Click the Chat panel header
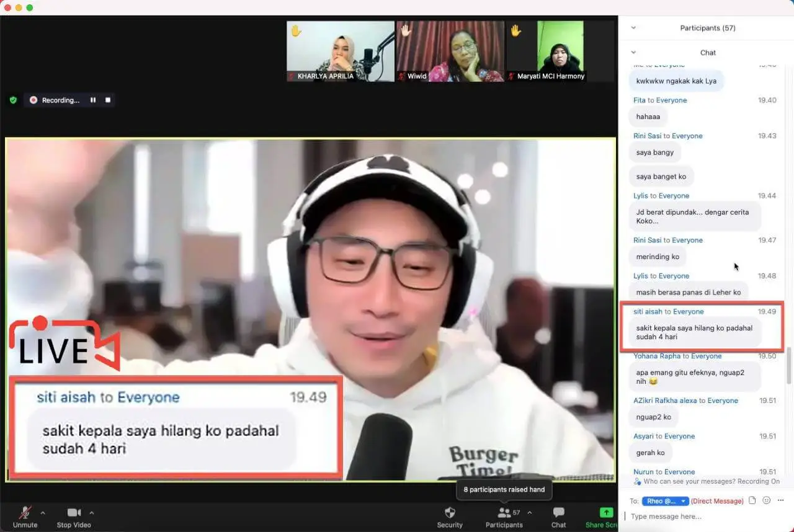 pos(708,53)
